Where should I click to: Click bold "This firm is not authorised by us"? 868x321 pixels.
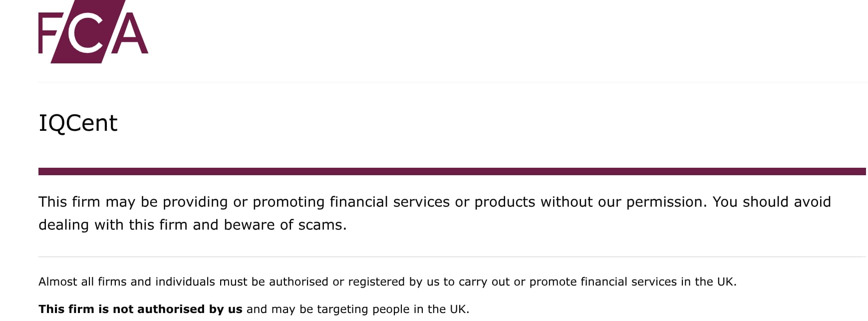pyautogui.click(x=140, y=310)
